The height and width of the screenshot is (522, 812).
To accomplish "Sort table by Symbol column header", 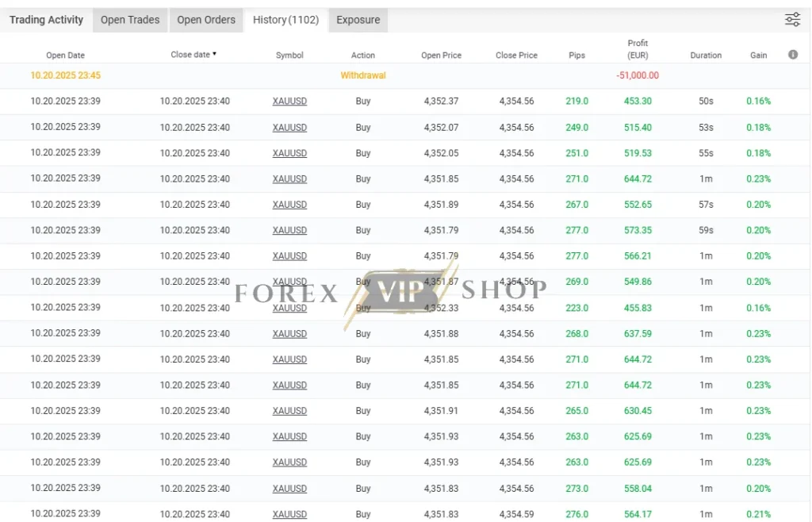I will [x=289, y=55].
